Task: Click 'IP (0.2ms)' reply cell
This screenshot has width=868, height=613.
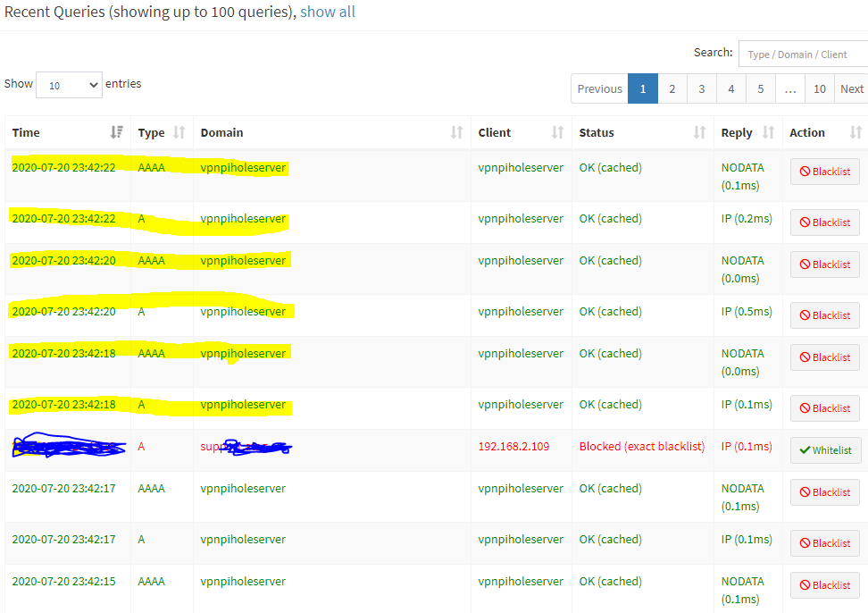Action: coord(747,219)
